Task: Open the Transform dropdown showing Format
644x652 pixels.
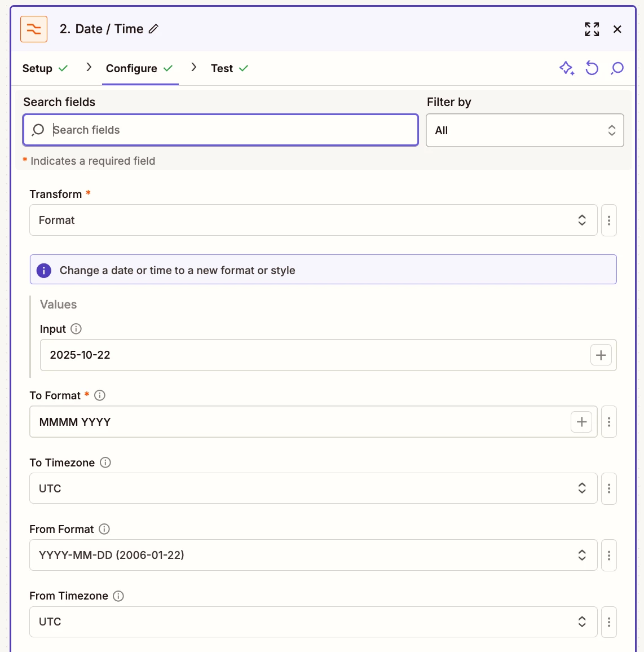Action: coord(313,220)
